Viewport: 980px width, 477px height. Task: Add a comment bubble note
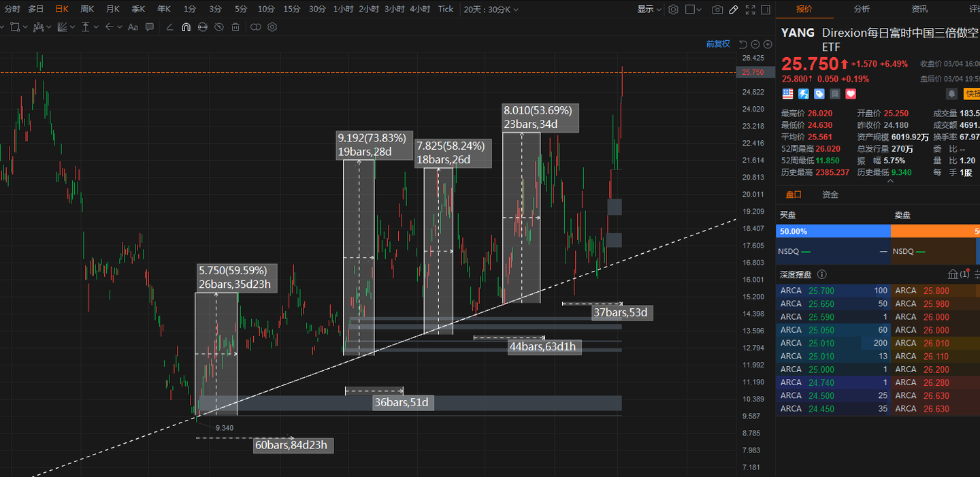(150, 27)
